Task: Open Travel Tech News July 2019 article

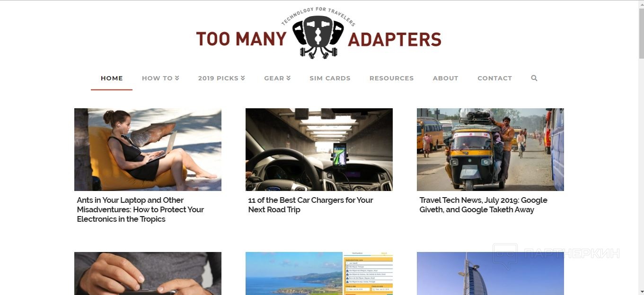Action: coord(483,205)
